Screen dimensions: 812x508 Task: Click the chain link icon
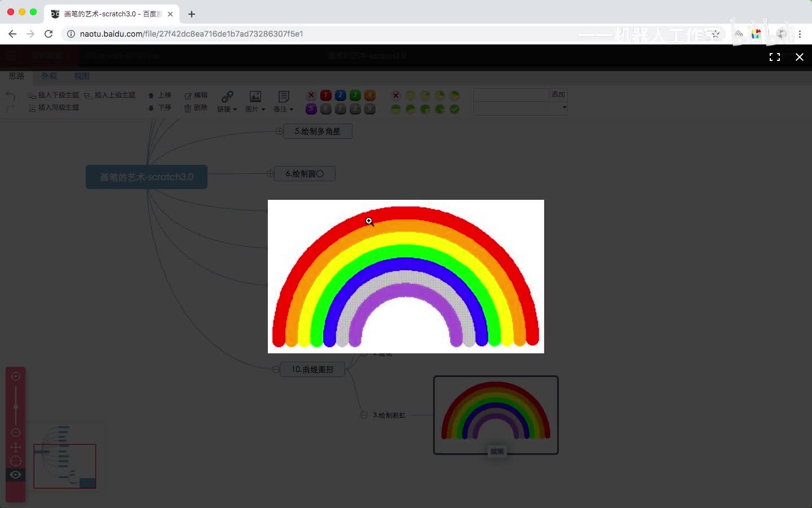(227, 97)
